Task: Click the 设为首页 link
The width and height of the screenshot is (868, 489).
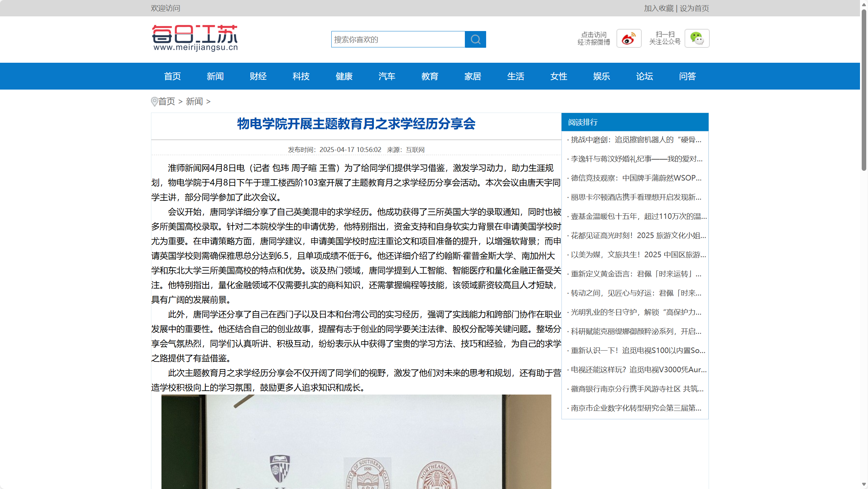Action: pyautogui.click(x=694, y=8)
